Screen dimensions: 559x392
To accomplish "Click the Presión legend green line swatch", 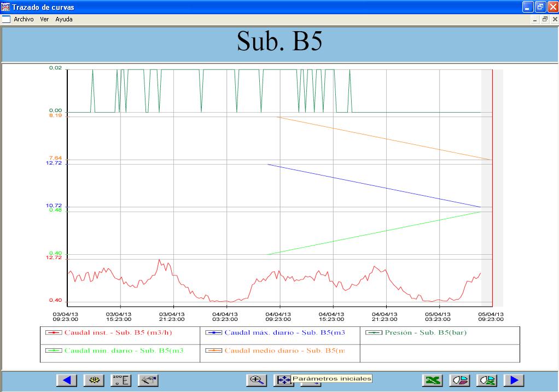I will tap(374, 332).
